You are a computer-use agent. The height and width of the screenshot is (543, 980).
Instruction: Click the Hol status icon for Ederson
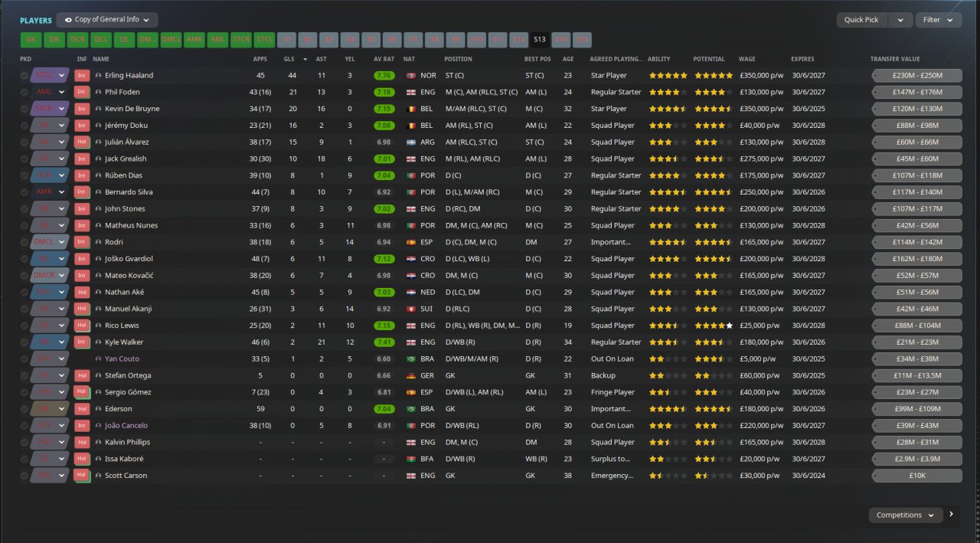pos(82,409)
